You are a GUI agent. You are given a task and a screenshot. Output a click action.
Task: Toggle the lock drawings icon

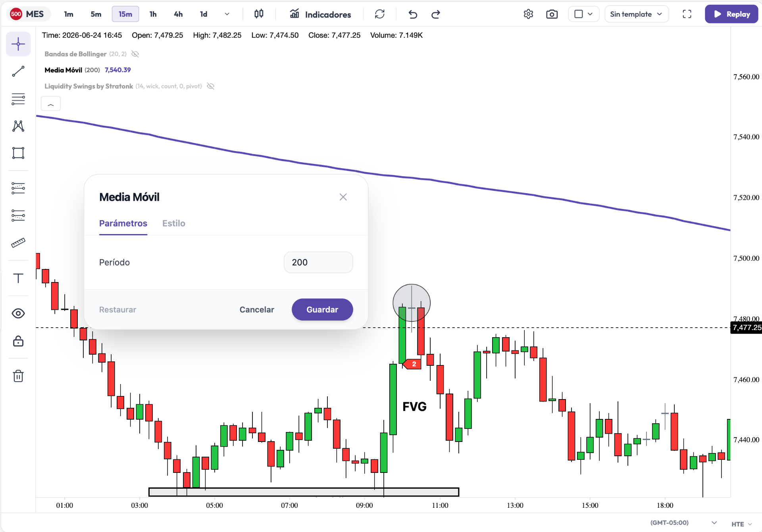pos(18,341)
